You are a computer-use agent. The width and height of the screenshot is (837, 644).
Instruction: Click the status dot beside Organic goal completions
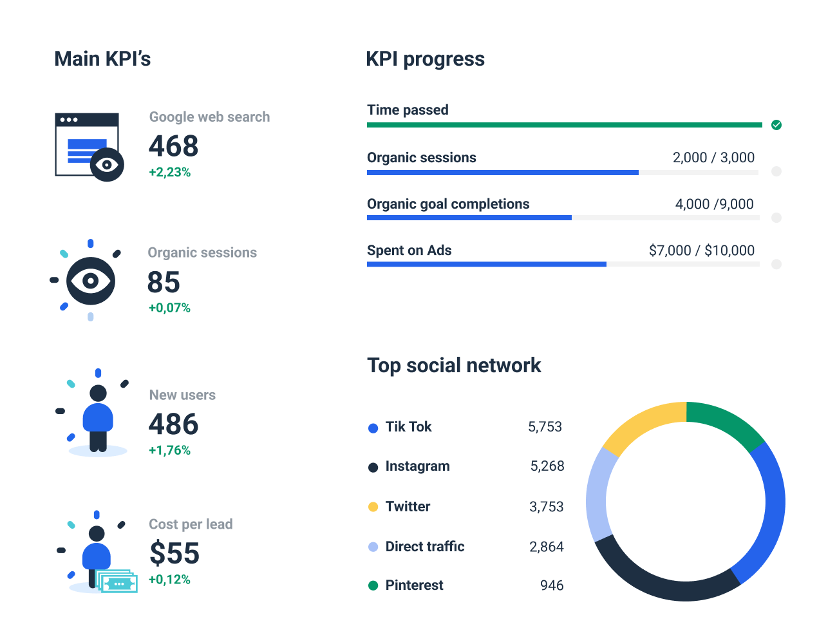776,218
